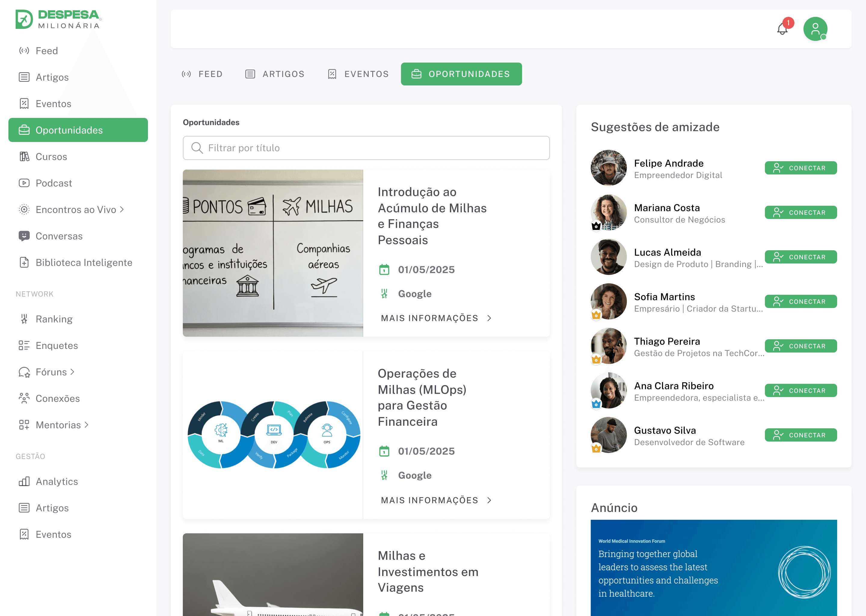Open the World Medical Innovation Forum ad

point(713,568)
